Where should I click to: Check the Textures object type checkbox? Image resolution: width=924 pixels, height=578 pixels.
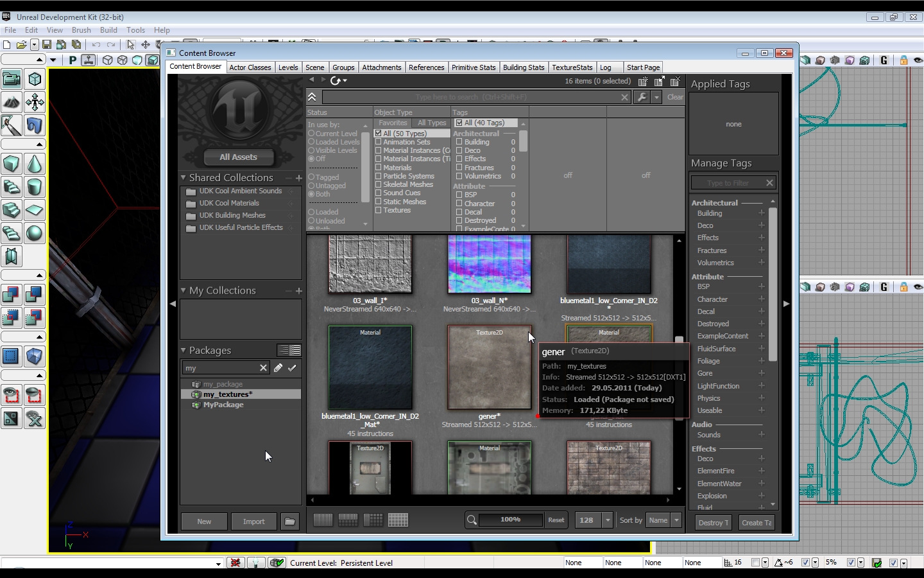[379, 210]
